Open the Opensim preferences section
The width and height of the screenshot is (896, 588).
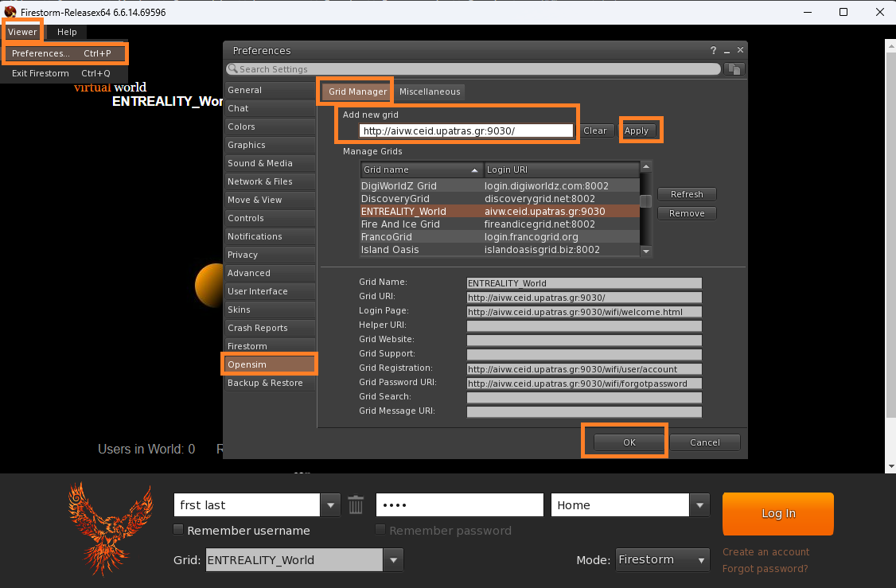tap(270, 364)
